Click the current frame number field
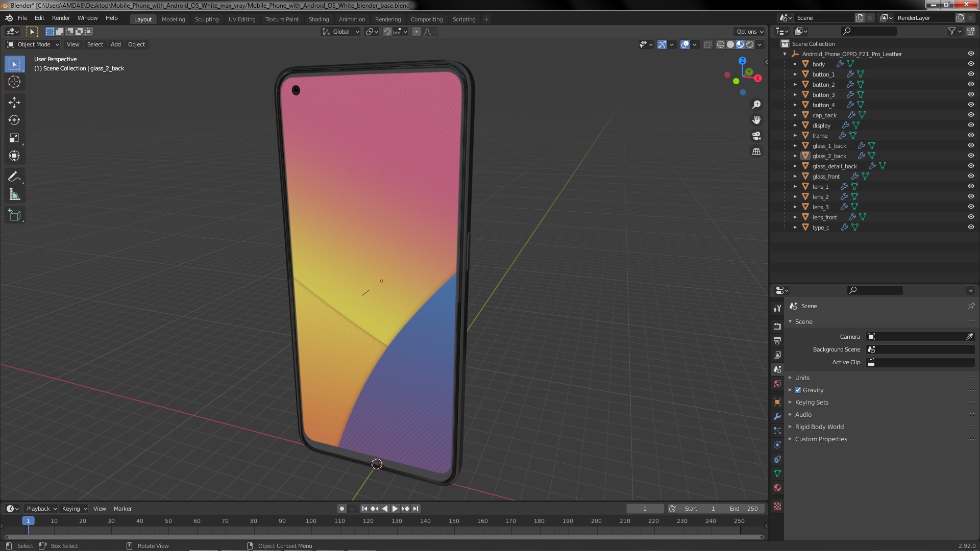The image size is (980, 551). [x=645, y=509]
